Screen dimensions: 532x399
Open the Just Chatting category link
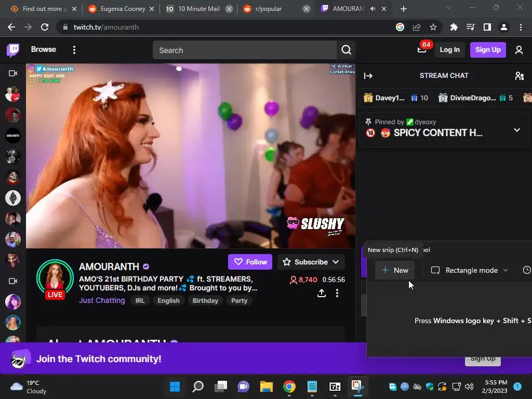[102, 301]
